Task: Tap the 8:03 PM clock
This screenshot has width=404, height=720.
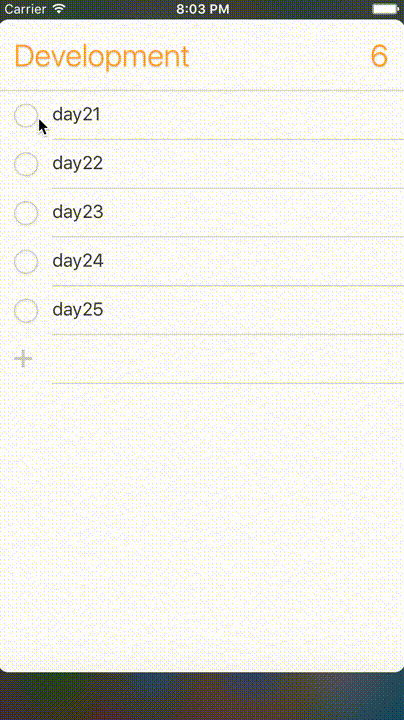Action: tap(203, 9)
